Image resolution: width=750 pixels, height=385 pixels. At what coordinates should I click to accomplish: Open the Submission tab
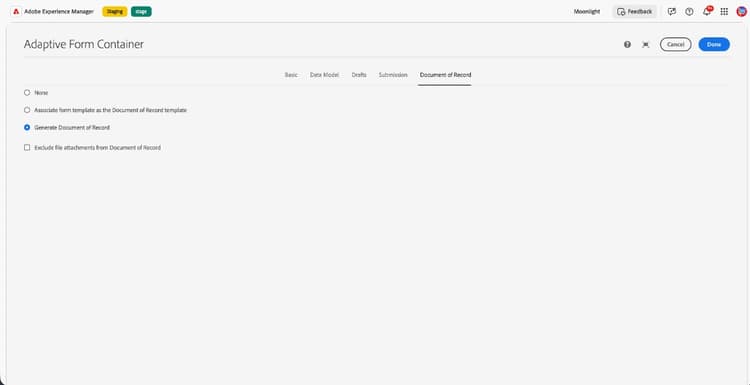coord(393,75)
